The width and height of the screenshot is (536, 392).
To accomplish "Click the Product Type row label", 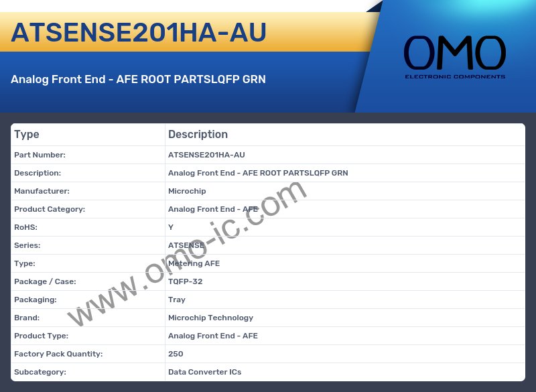I will [41, 336].
